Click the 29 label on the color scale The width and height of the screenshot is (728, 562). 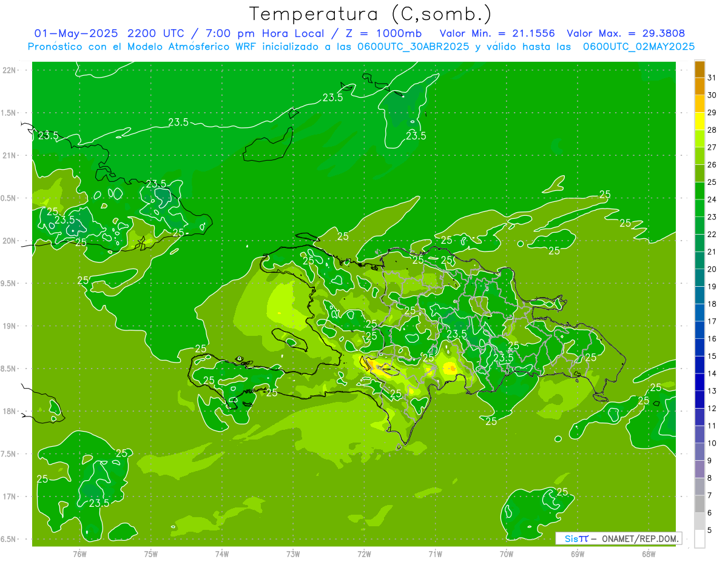point(712,112)
